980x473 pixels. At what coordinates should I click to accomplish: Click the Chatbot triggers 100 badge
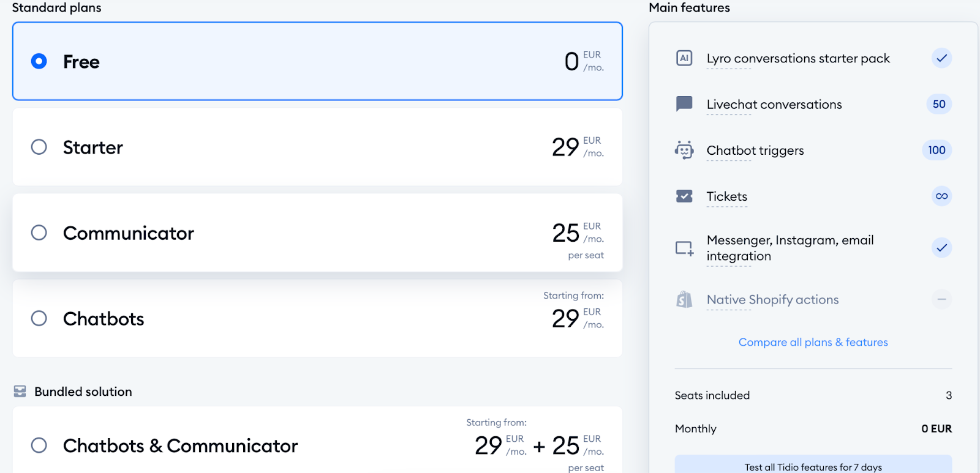[x=937, y=150]
